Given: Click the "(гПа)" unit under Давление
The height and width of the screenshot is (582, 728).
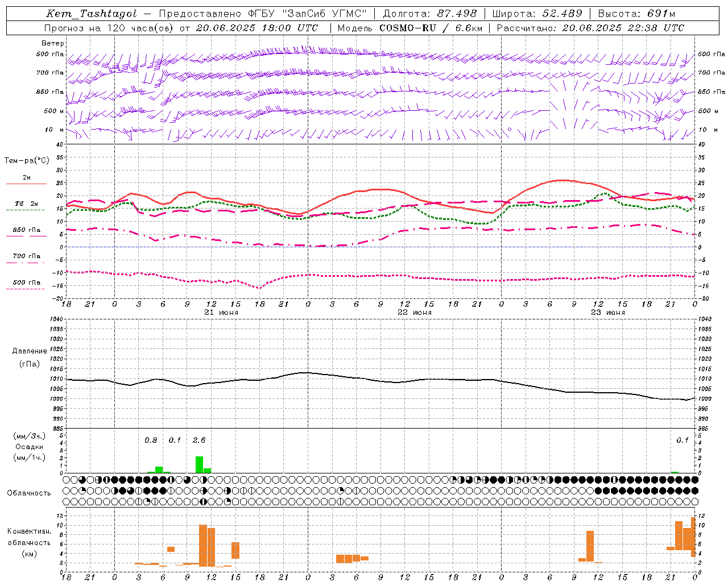Looking at the screenshot, I should click(30, 364).
